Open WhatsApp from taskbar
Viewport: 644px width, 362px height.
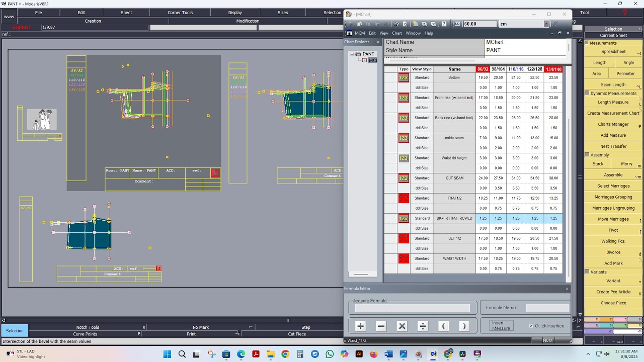(330, 354)
